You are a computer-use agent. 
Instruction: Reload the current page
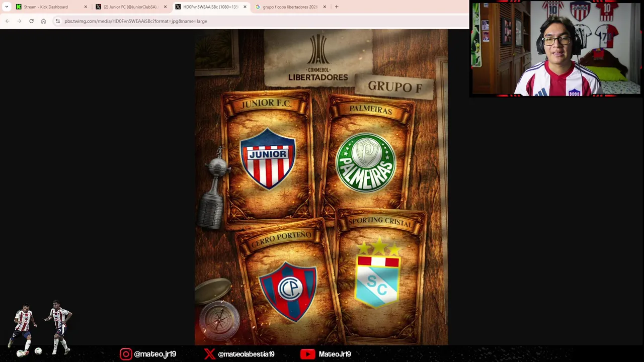coord(31,21)
